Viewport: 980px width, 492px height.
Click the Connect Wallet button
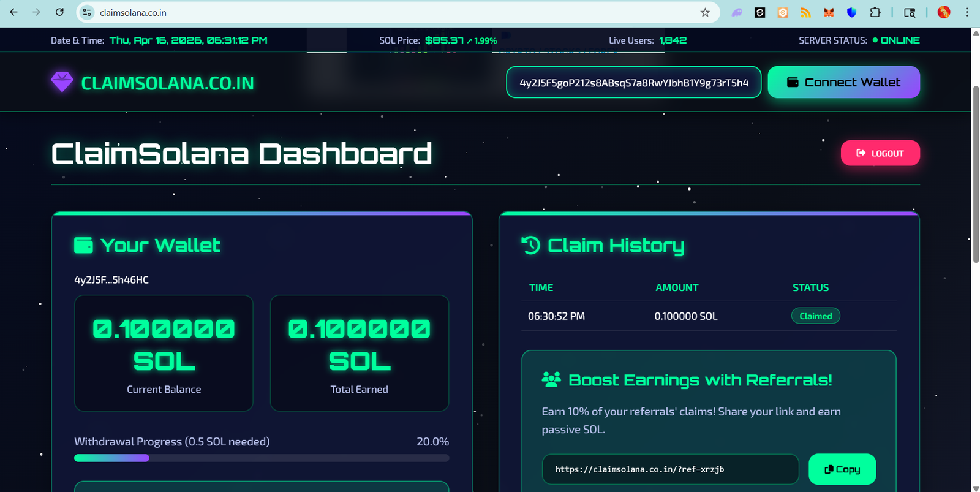[843, 82]
